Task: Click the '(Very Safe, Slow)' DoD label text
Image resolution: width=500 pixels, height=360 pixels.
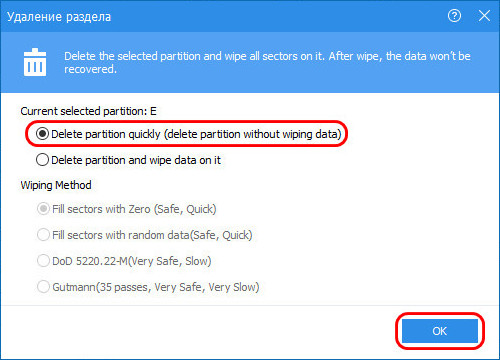Action: click(170, 261)
